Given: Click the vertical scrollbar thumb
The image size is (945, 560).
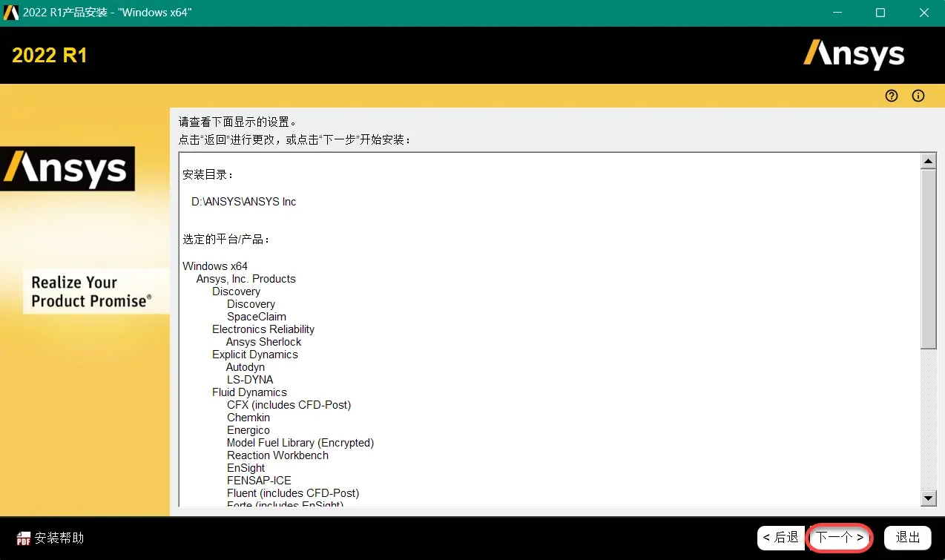Looking at the screenshot, I should 928,259.
